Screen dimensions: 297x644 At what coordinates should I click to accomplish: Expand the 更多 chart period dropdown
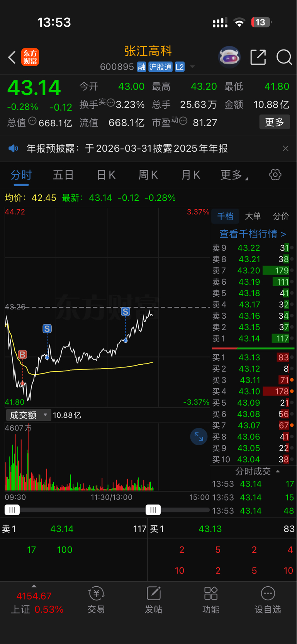234,175
